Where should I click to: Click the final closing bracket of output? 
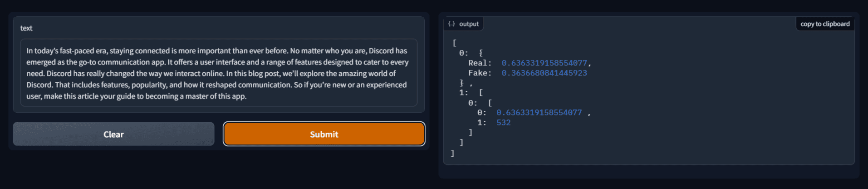pos(452,154)
